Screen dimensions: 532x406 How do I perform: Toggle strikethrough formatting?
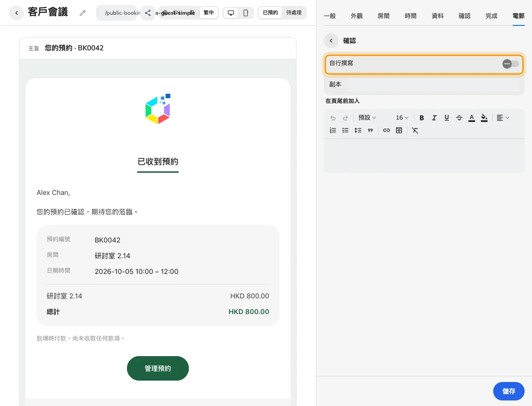(x=459, y=118)
